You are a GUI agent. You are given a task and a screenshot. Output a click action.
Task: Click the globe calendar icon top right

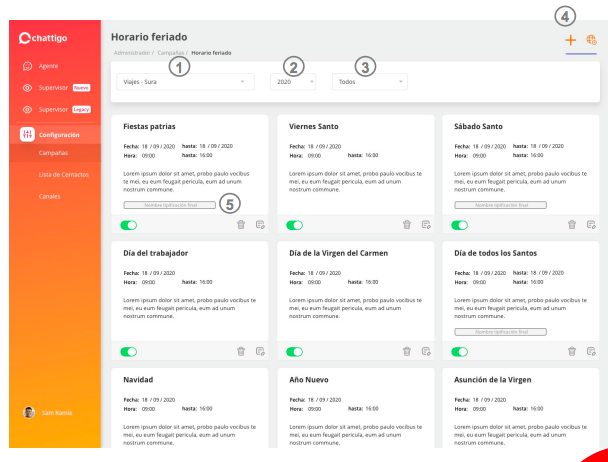[591, 40]
